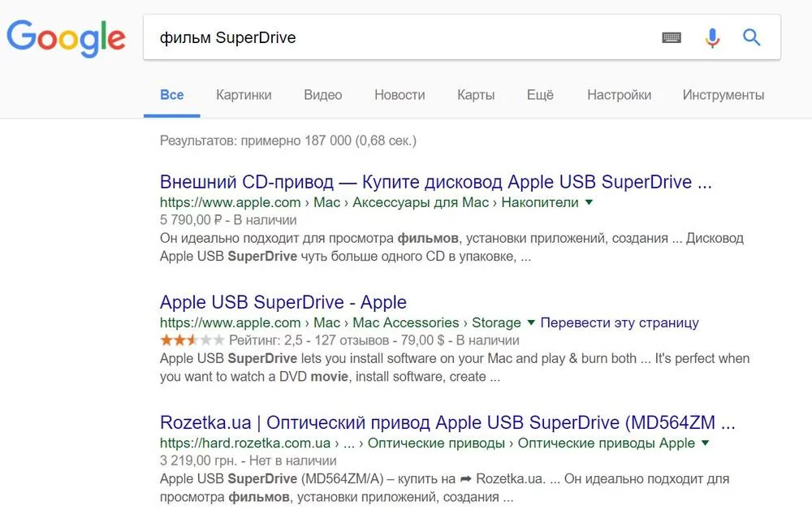This screenshot has height=523, width=812.
Task: Open the Видео tab
Action: point(323,95)
